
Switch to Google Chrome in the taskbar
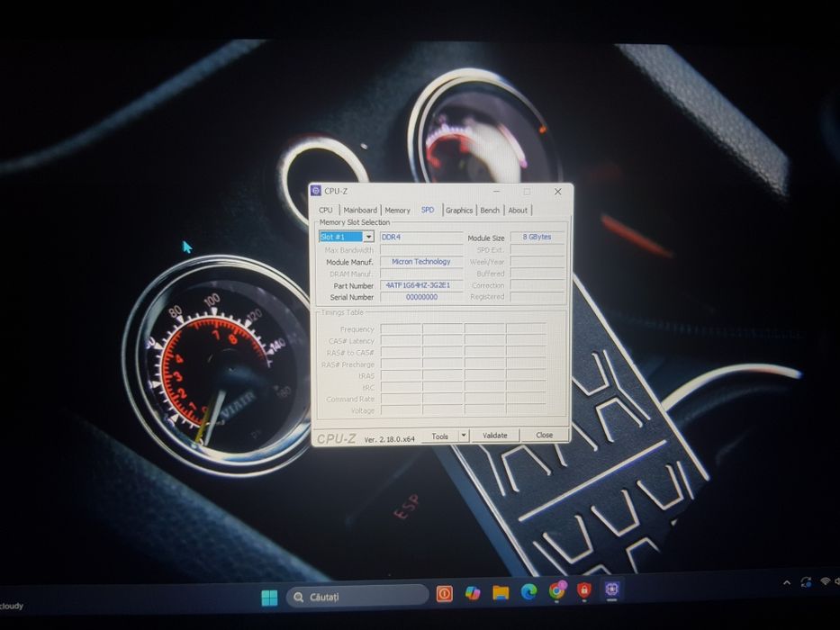click(x=557, y=591)
